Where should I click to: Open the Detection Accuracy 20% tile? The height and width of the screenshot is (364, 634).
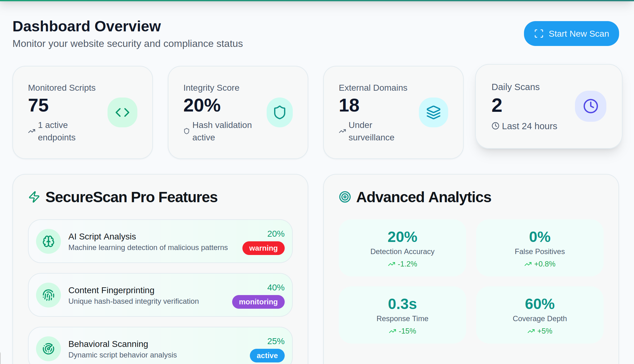pos(402,248)
